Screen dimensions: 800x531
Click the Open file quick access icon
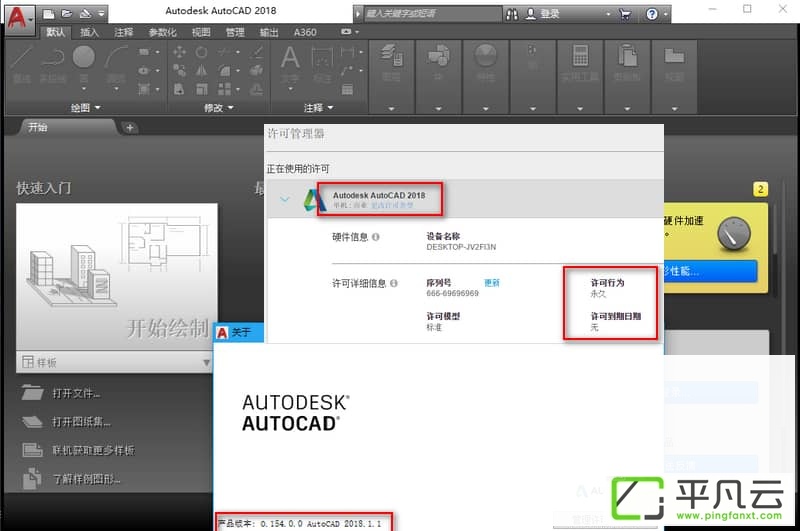point(66,14)
